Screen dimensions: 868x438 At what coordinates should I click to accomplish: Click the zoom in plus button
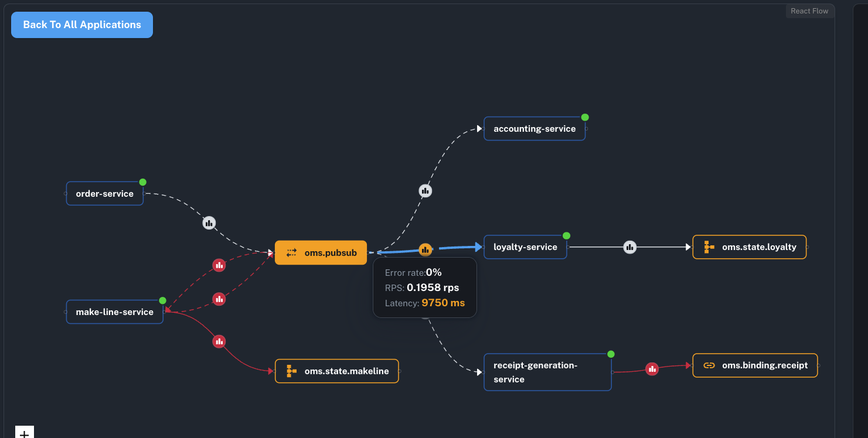(x=24, y=433)
